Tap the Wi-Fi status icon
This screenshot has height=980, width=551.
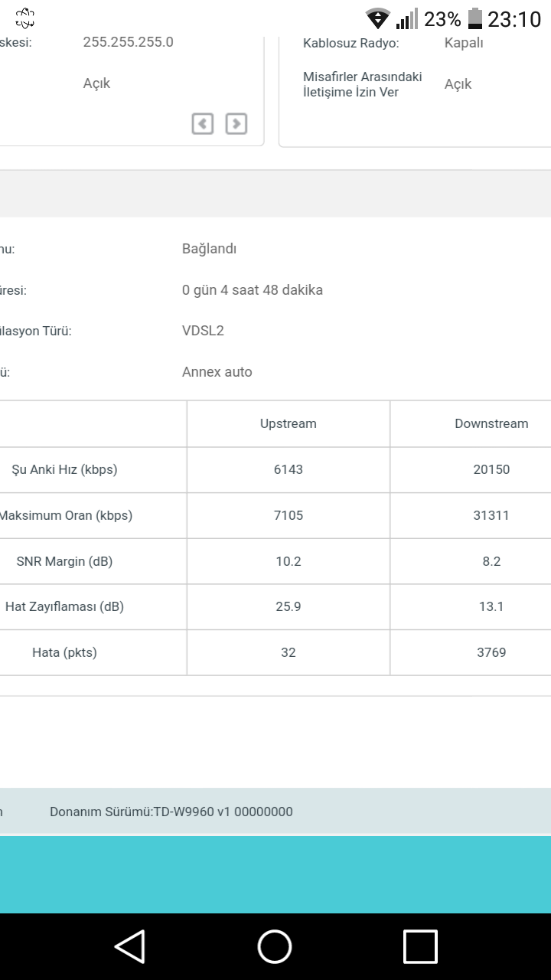tap(378, 18)
